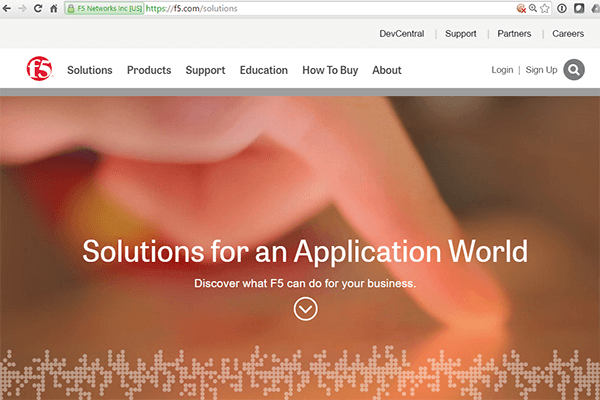Click the circled down-arrow below the headline
The height and width of the screenshot is (400, 600).
click(305, 309)
